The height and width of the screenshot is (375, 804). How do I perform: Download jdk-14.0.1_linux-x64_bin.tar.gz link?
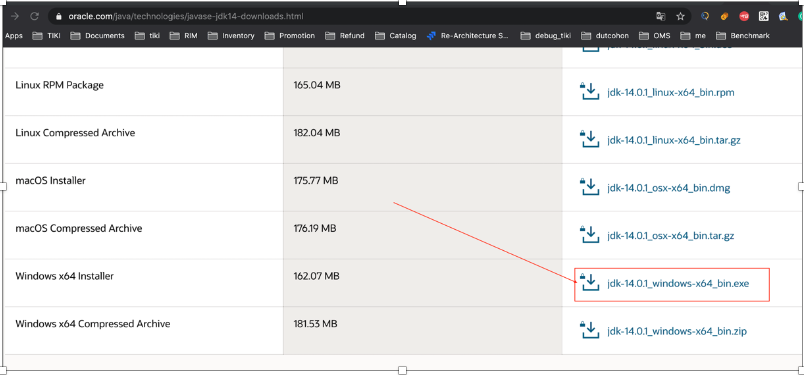pos(674,140)
